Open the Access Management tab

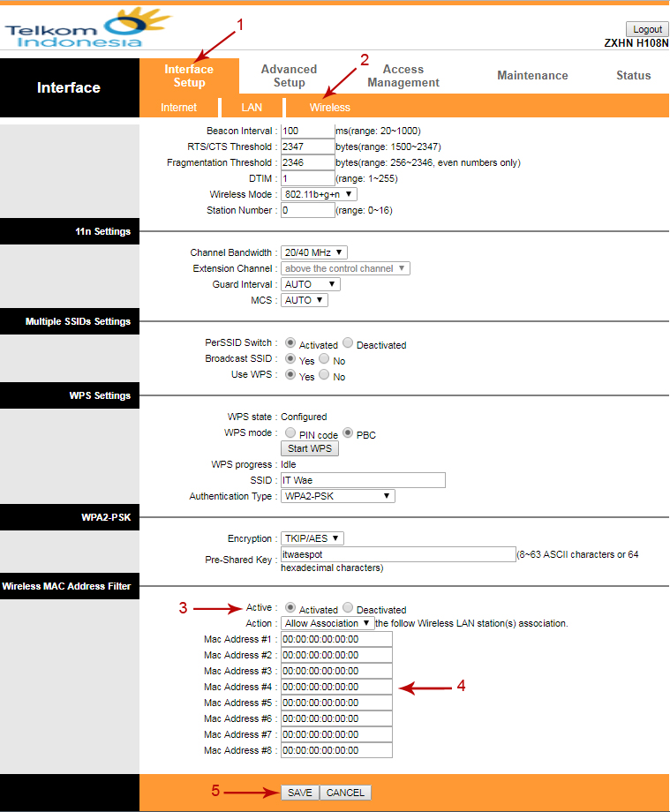pyautogui.click(x=403, y=76)
